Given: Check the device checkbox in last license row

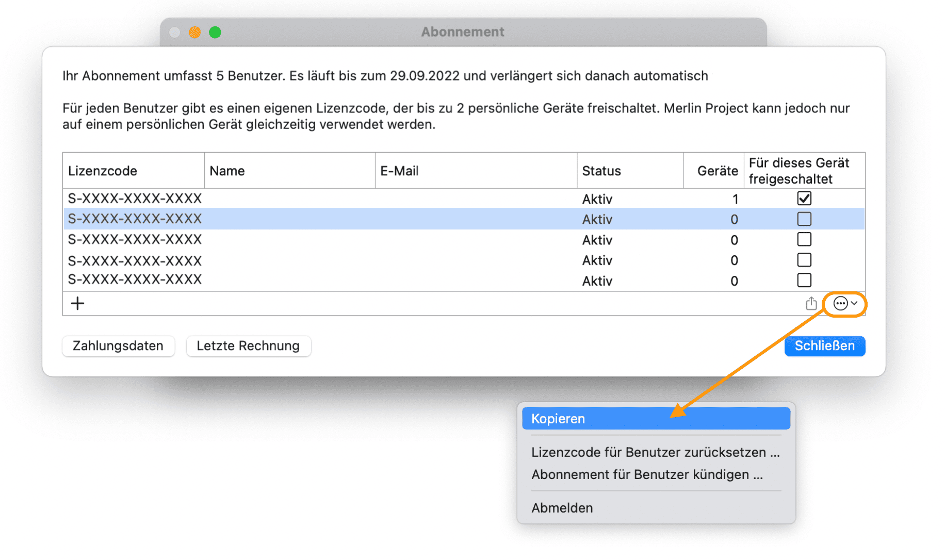Looking at the screenshot, I should (x=804, y=280).
